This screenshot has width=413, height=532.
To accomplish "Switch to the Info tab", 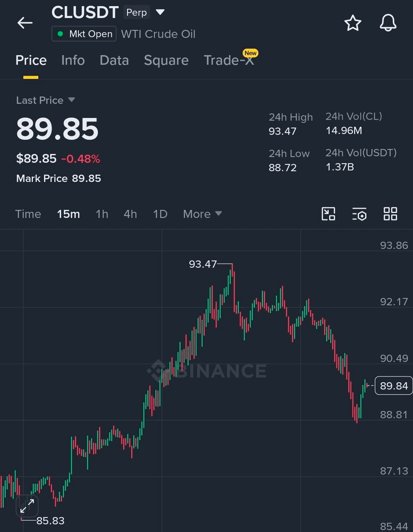I will (x=73, y=61).
